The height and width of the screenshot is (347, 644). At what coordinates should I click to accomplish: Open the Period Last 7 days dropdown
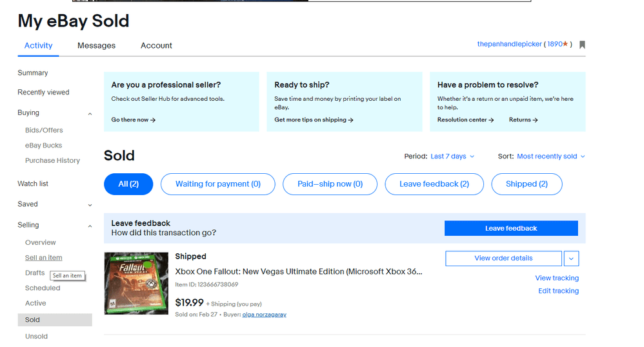[x=452, y=156]
